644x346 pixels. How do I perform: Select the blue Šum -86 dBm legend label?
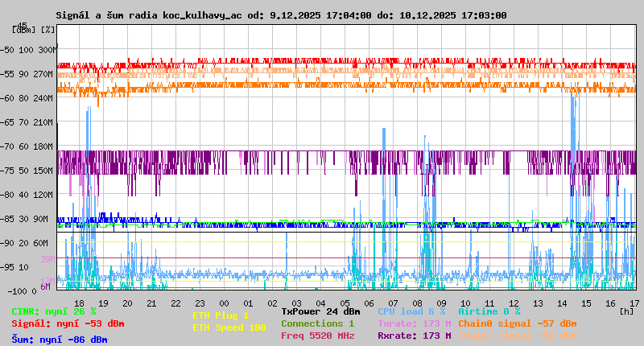pyautogui.click(x=59, y=340)
